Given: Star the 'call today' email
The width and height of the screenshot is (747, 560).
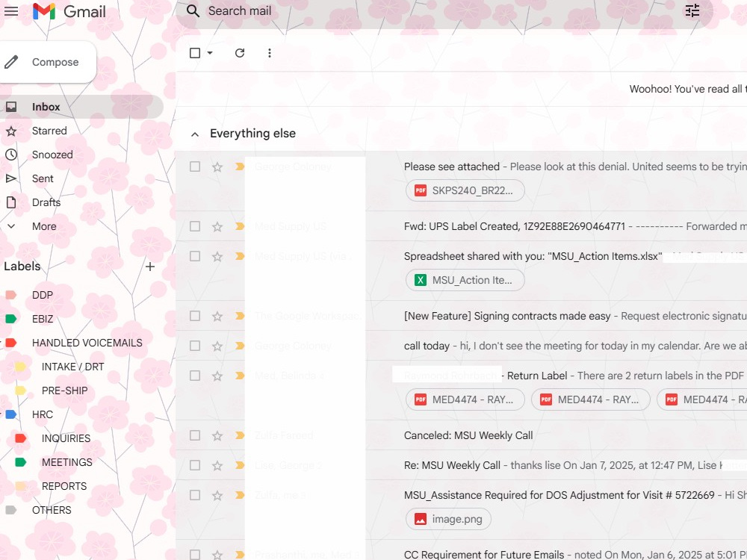Looking at the screenshot, I should [x=217, y=346].
